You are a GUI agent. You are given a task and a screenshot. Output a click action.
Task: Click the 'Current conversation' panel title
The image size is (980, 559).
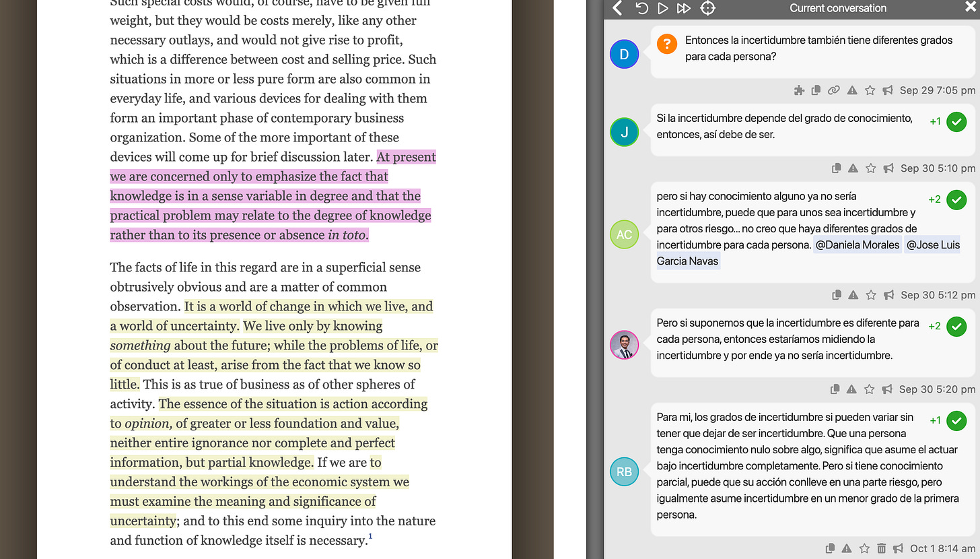(x=838, y=8)
